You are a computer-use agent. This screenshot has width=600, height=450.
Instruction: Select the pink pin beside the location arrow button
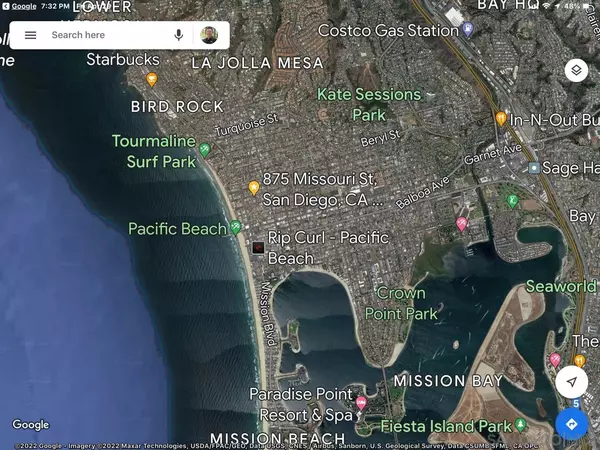555,360
